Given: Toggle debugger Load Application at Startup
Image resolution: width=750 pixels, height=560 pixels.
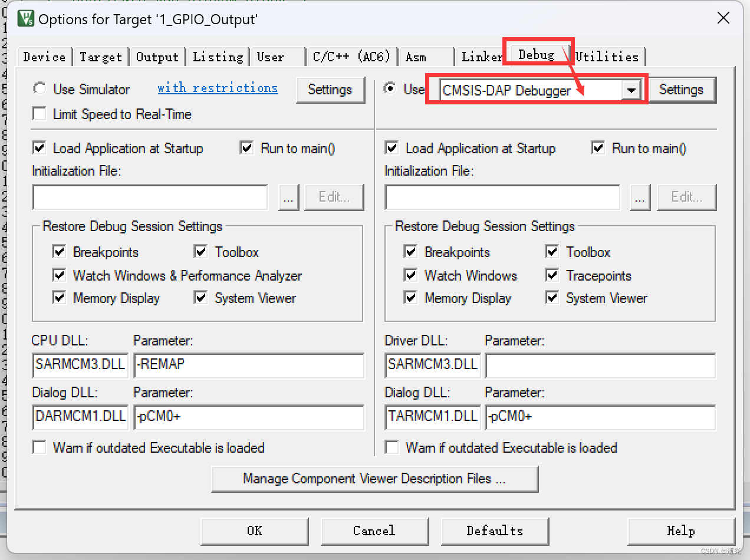Looking at the screenshot, I should click(392, 148).
